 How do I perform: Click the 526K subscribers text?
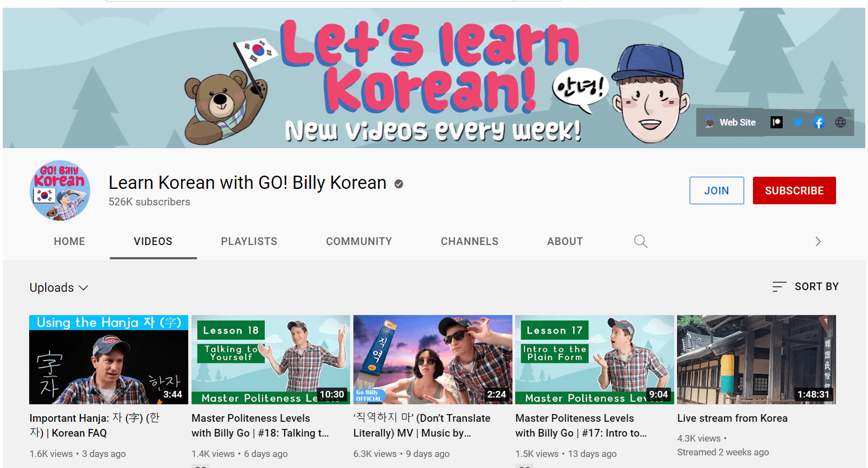click(149, 202)
